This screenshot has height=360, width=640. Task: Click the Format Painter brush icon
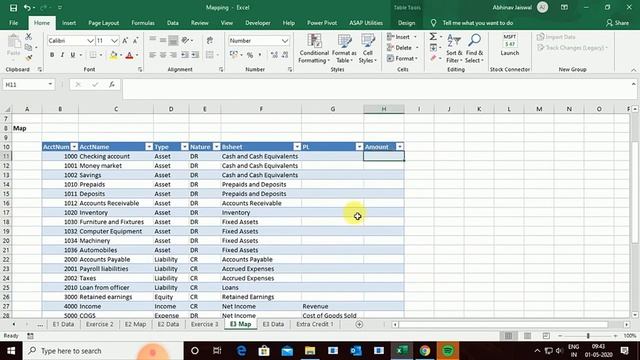29,58
